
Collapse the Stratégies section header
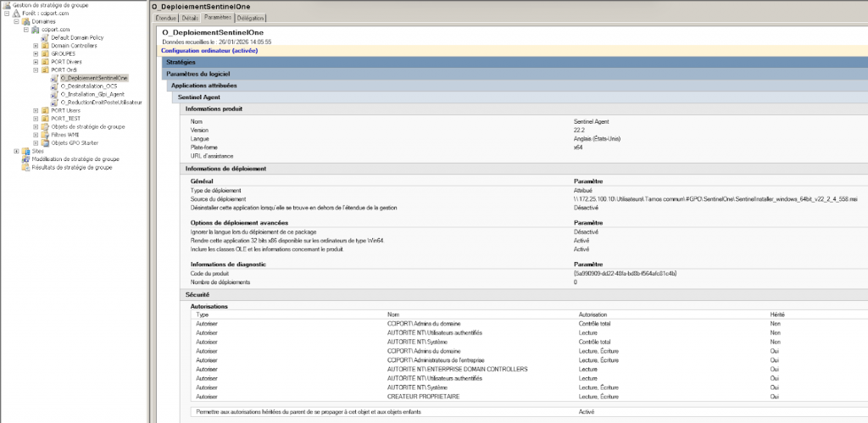pos(515,62)
